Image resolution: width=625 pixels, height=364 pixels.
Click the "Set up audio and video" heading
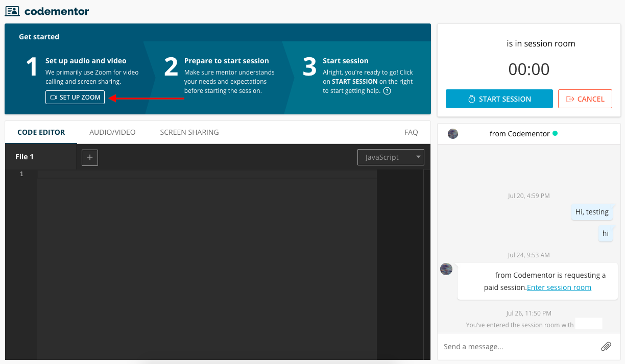[86, 61]
